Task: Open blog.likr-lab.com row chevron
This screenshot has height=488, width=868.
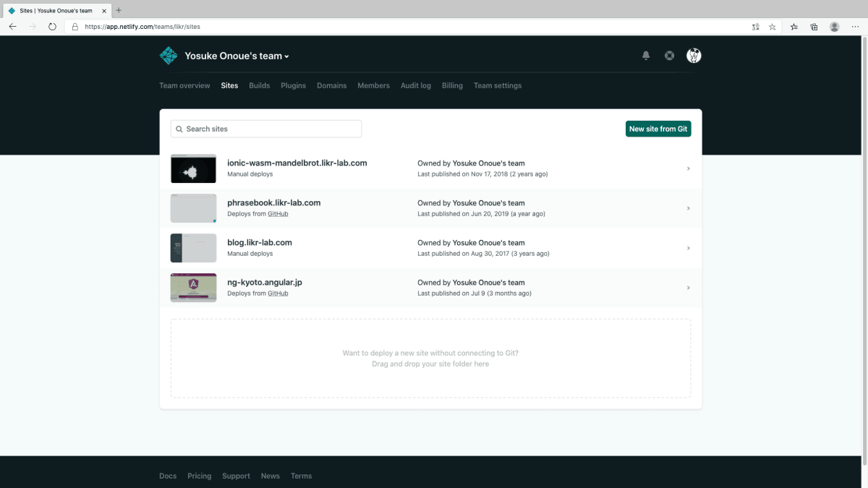Action: tap(688, 248)
